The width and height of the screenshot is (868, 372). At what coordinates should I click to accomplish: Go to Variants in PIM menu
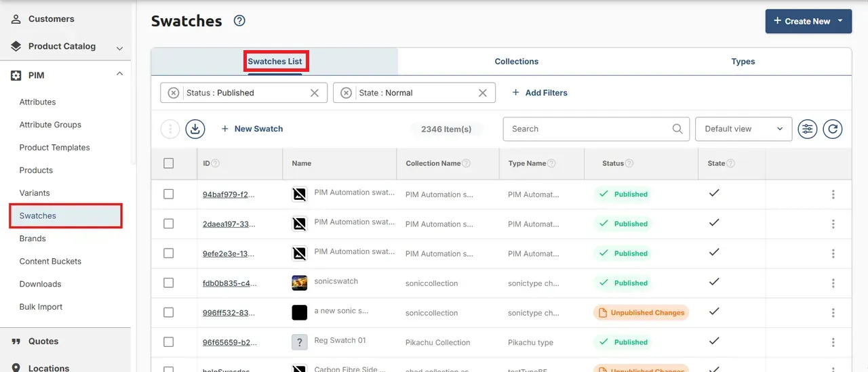tap(35, 193)
